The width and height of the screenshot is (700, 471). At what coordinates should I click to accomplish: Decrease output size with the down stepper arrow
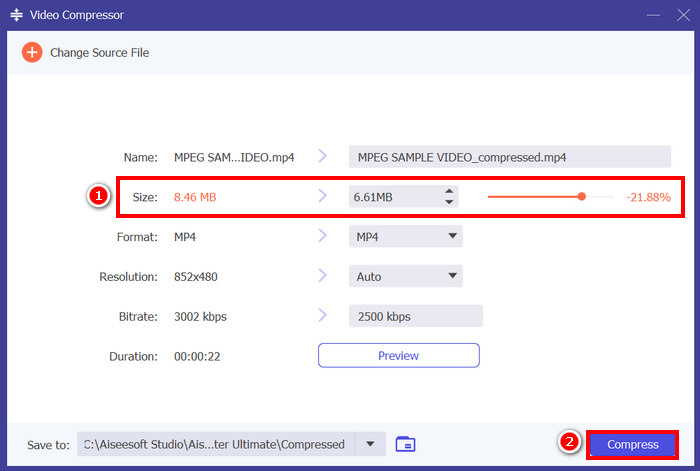pyautogui.click(x=450, y=202)
